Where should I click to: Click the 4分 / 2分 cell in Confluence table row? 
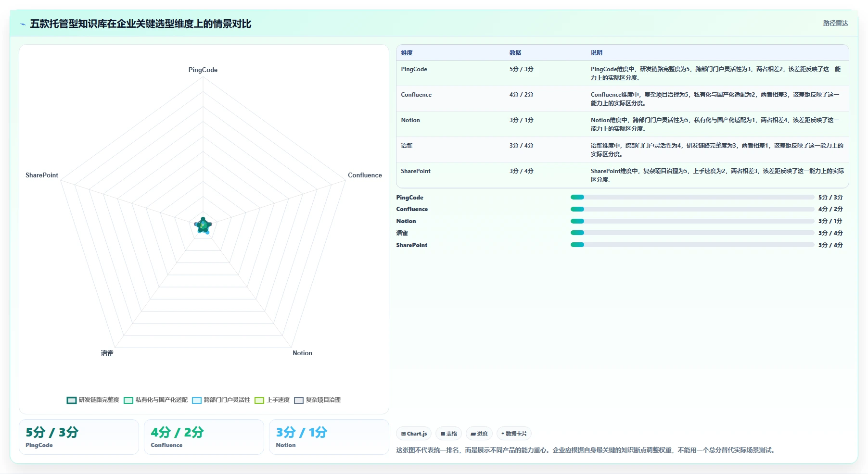coord(522,95)
